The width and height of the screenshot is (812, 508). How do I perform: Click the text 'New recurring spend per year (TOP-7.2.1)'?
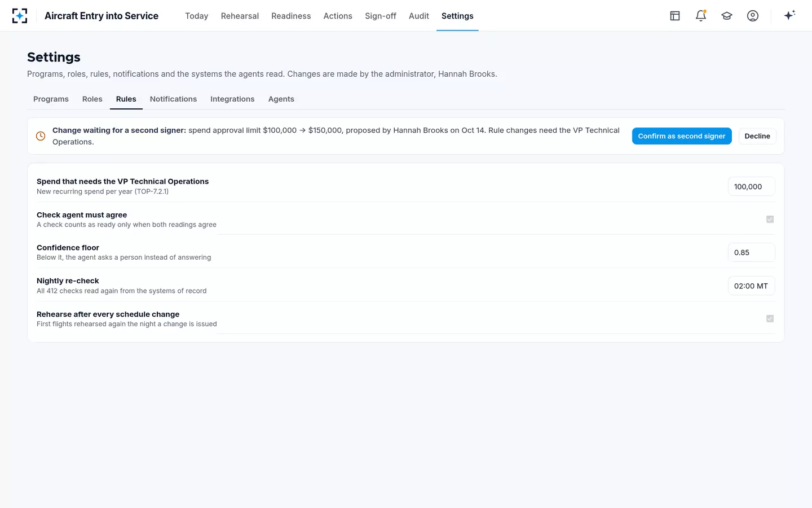click(103, 191)
